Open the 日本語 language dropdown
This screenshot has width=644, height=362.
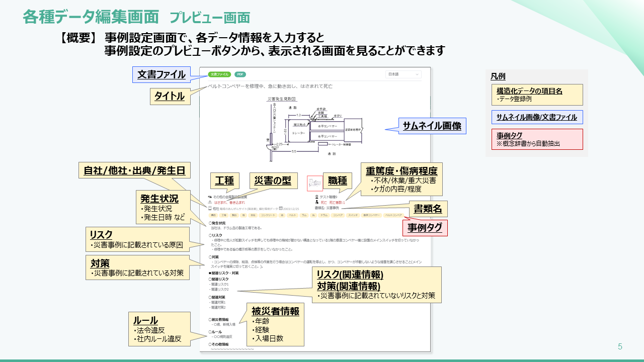click(403, 74)
